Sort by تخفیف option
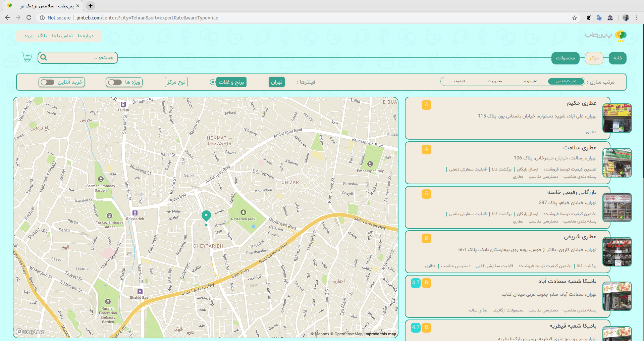Screen dimensions: 644x341 click(459, 81)
